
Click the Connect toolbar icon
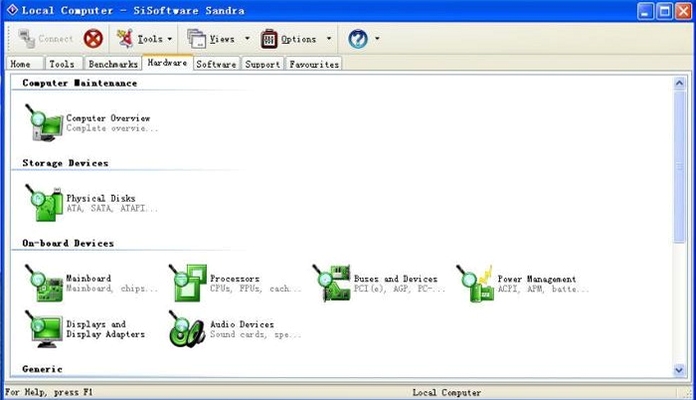click(27, 39)
